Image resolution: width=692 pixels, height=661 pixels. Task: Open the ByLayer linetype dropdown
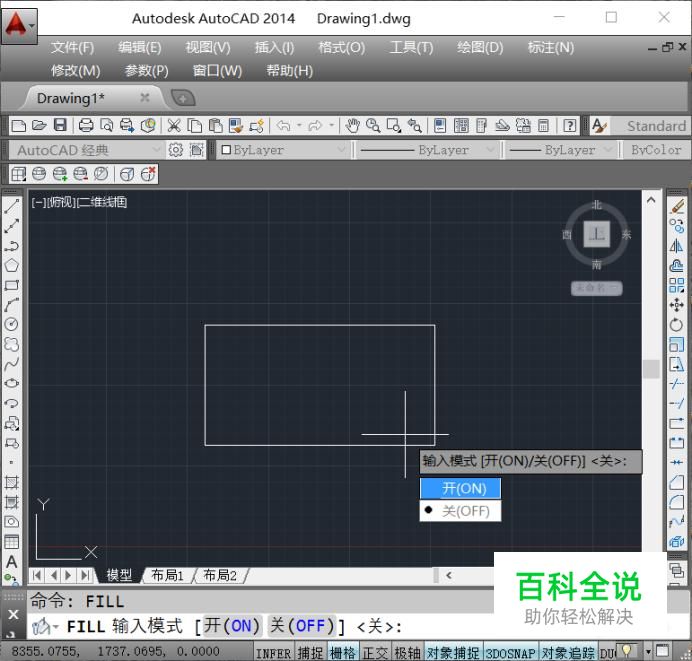coord(427,150)
